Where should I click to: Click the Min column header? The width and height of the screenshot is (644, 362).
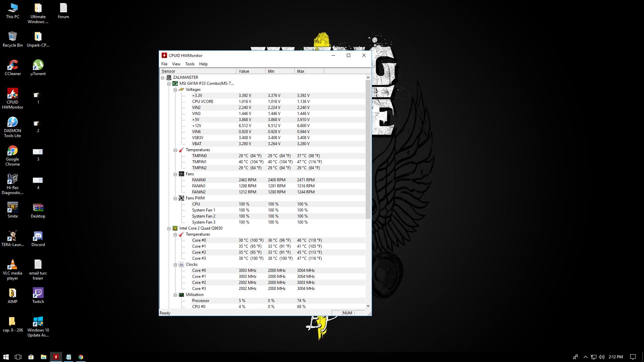click(x=280, y=71)
